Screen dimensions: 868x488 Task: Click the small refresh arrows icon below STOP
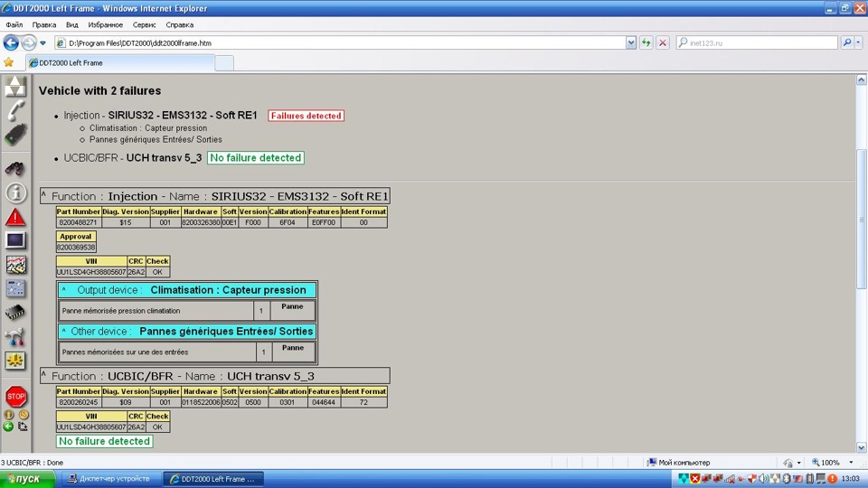[23, 427]
